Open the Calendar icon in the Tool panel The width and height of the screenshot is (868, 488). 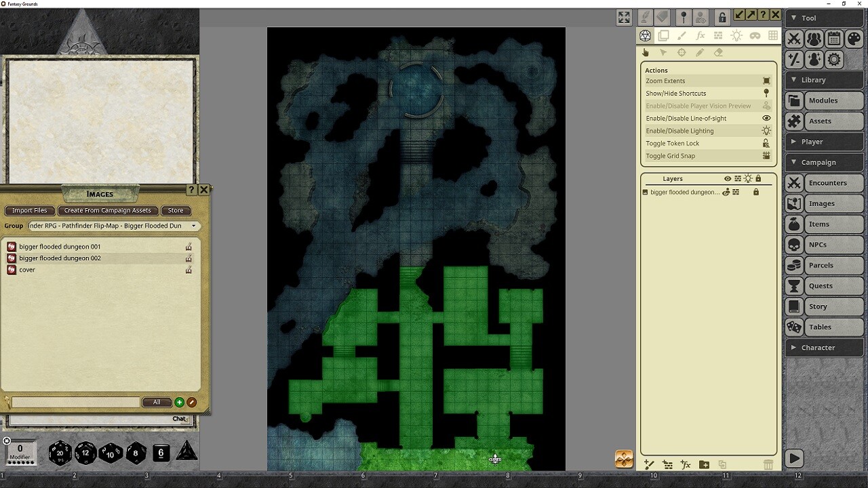[833, 39]
